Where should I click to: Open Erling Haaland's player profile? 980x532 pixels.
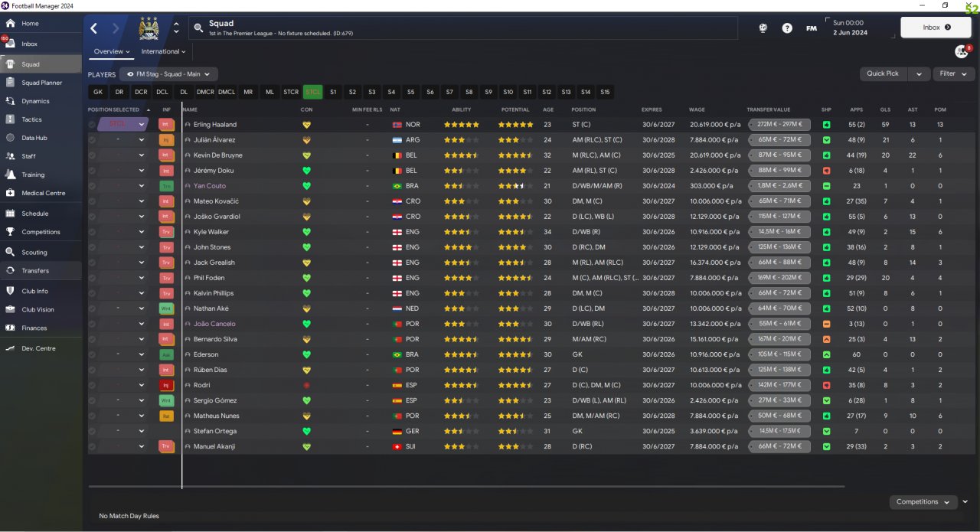click(215, 125)
